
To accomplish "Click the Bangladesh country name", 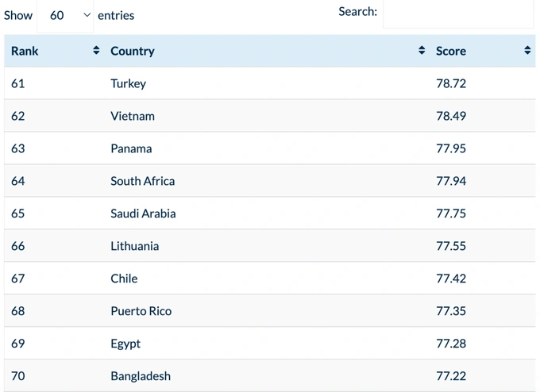I will tap(141, 376).
